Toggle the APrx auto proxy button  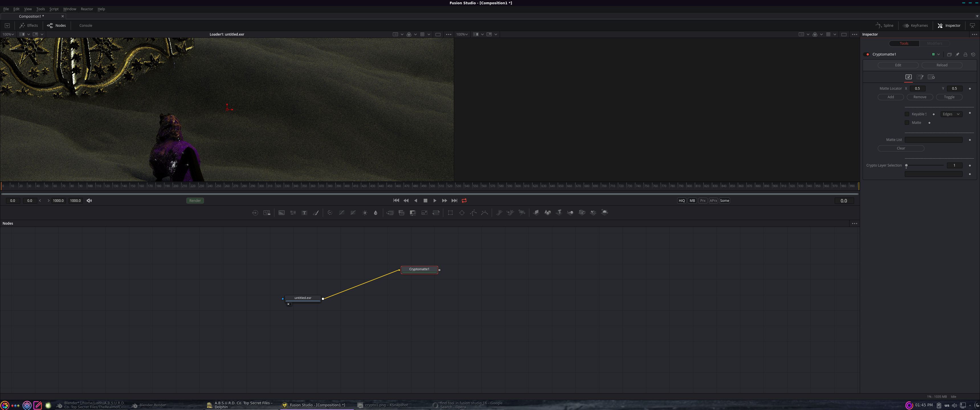[x=713, y=201]
